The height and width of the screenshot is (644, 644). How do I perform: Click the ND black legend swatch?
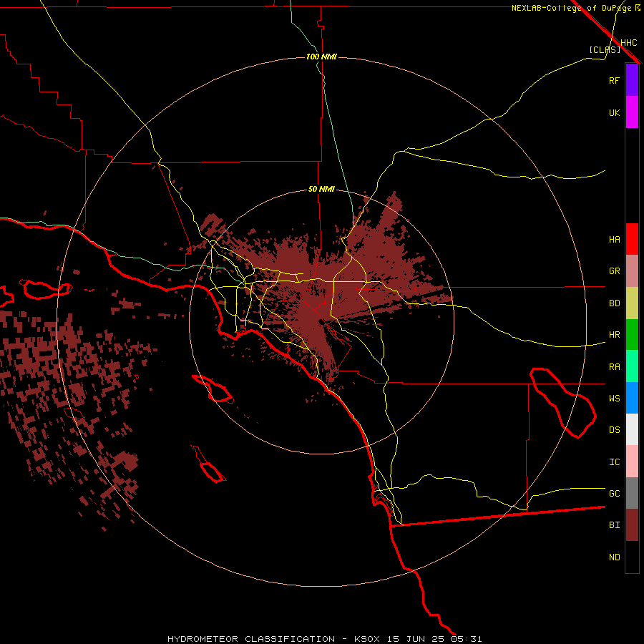pyautogui.click(x=632, y=557)
